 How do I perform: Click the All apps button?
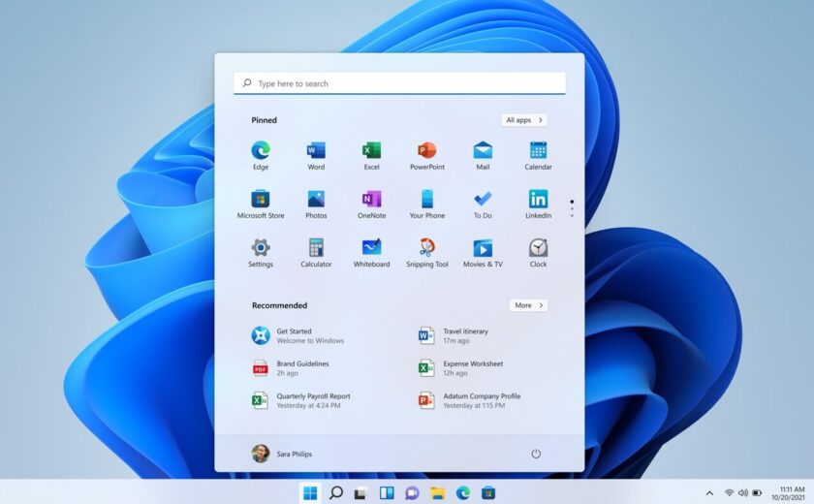[524, 120]
